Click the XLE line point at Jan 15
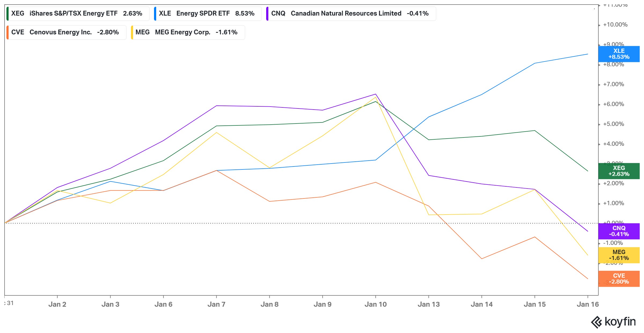The width and height of the screenshot is (644, 333). click(535, 63)
